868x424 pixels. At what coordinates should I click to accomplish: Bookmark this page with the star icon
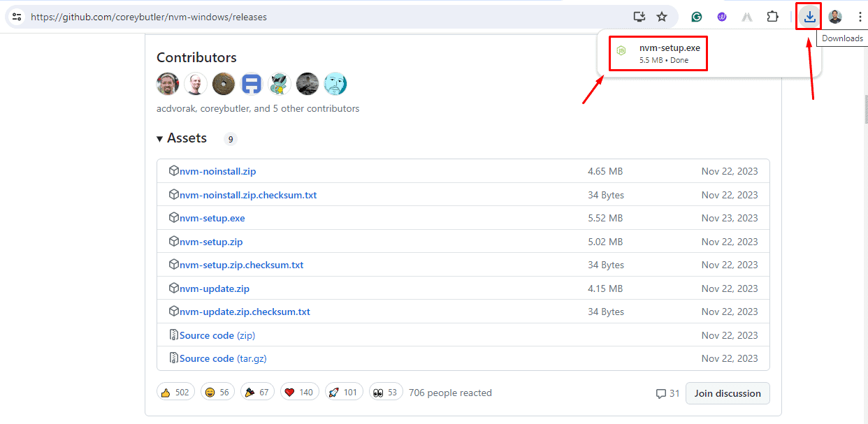(x=662, y=17)
